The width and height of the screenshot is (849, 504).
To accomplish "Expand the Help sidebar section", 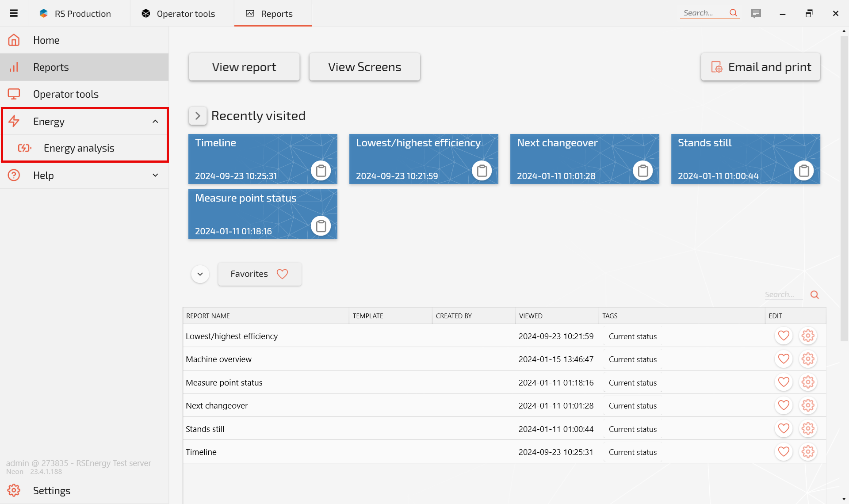I will (155, 176).
